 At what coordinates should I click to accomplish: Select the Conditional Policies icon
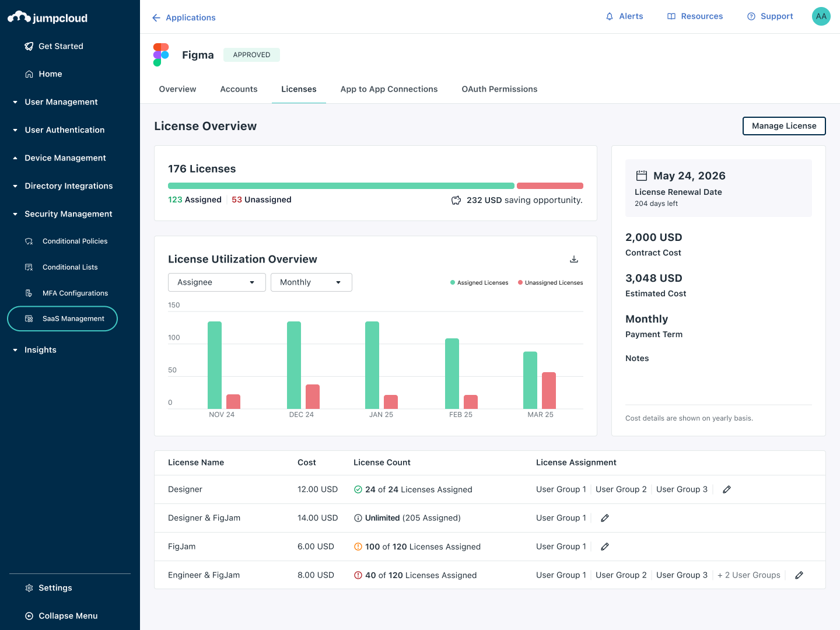29,241
